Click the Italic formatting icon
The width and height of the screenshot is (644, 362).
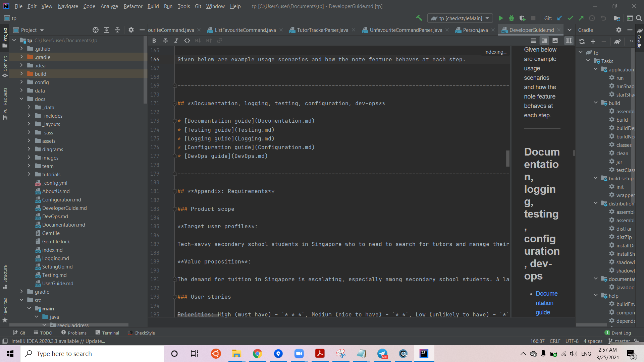(x=176, y=40)
